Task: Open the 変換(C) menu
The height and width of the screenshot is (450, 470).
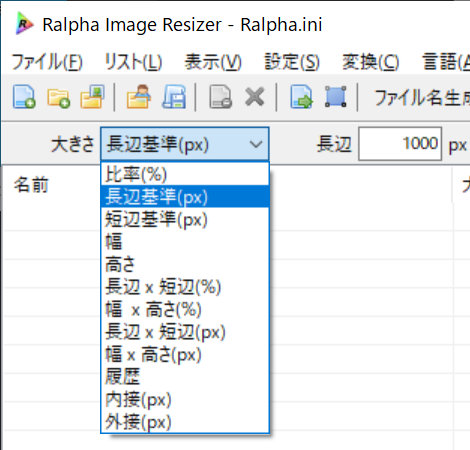Action: [370, 62]
